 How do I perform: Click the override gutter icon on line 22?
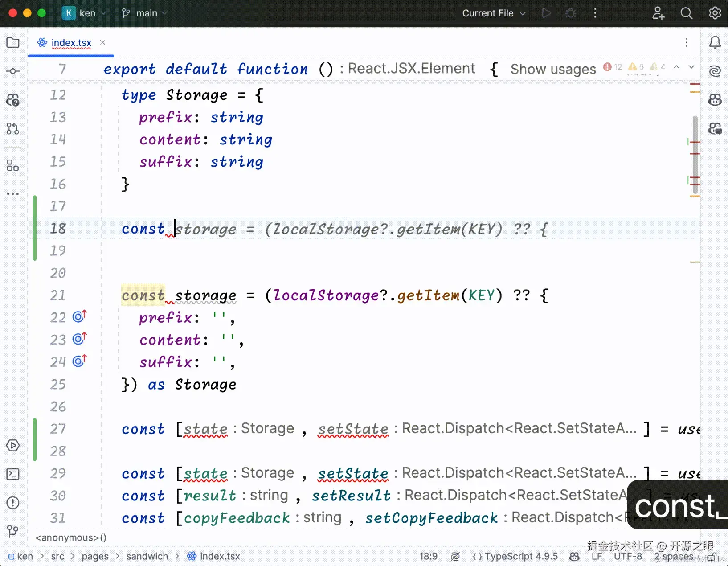point(80,316)
